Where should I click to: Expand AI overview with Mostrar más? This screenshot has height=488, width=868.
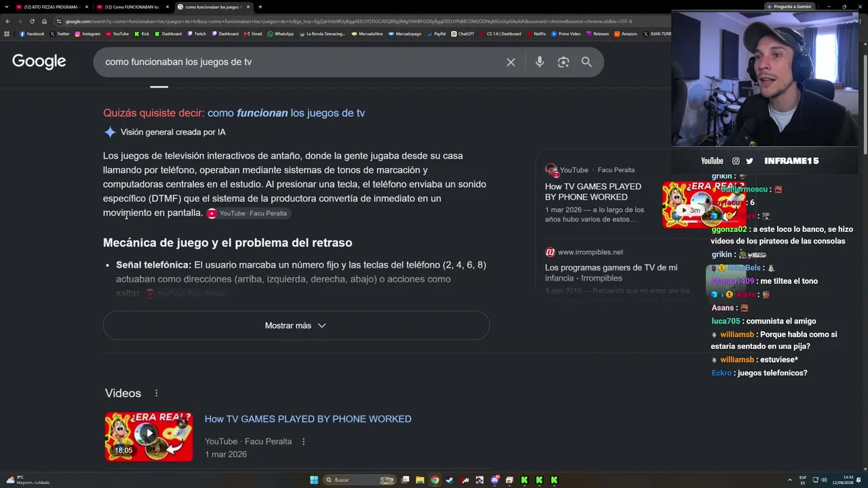(x=296, y=325)
